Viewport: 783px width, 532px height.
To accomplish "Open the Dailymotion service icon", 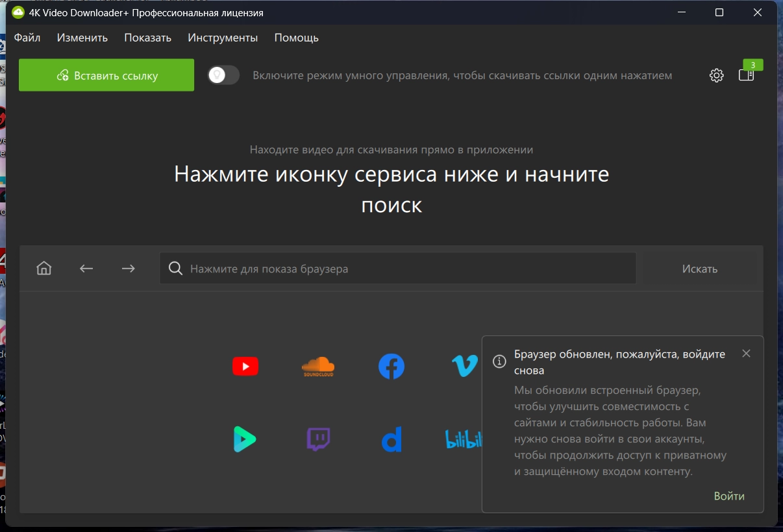I will (391, 439).
